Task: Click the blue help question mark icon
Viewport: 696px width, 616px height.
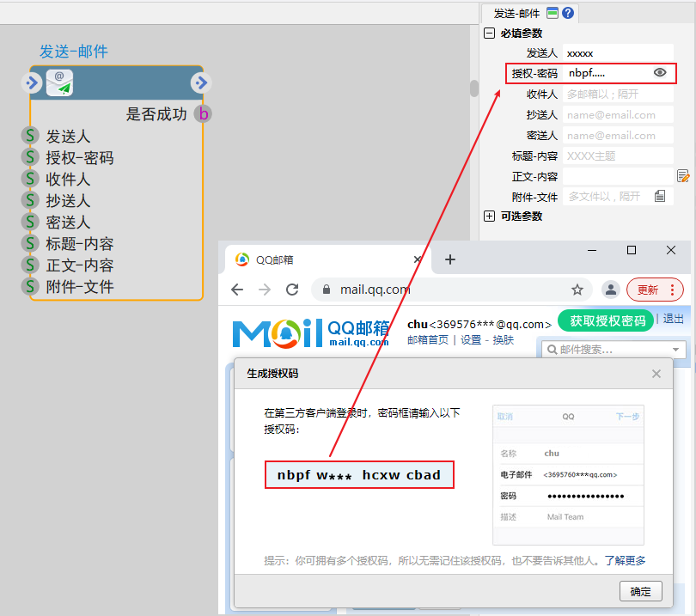Action: [x=568, y=13]
